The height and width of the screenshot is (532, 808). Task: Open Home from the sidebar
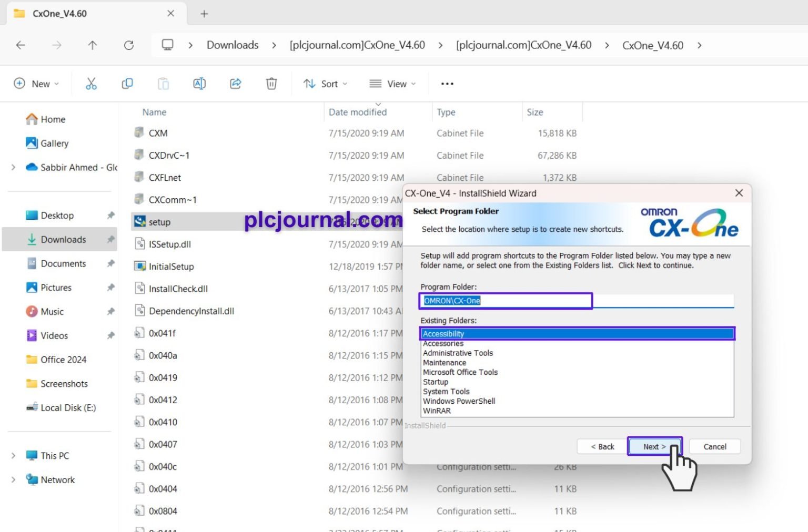(x=52, y=119)
